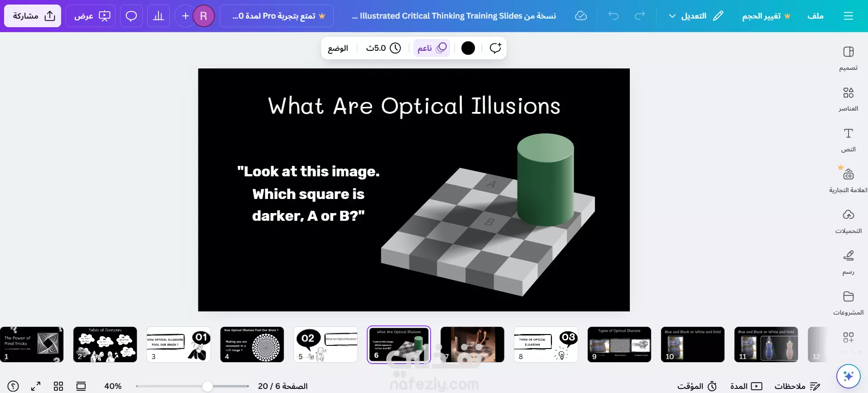Open the analytics bar chart icon

click(158, 16)
